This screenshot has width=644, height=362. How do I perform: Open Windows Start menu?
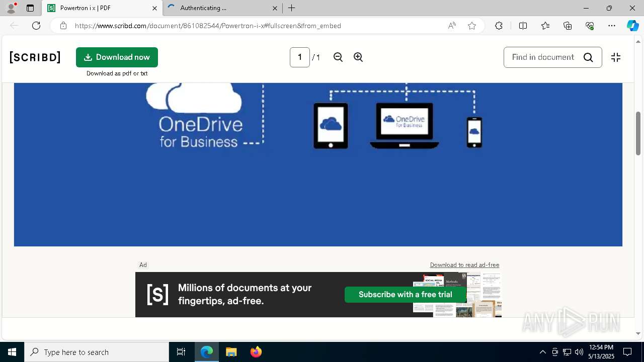coord(12,352)
